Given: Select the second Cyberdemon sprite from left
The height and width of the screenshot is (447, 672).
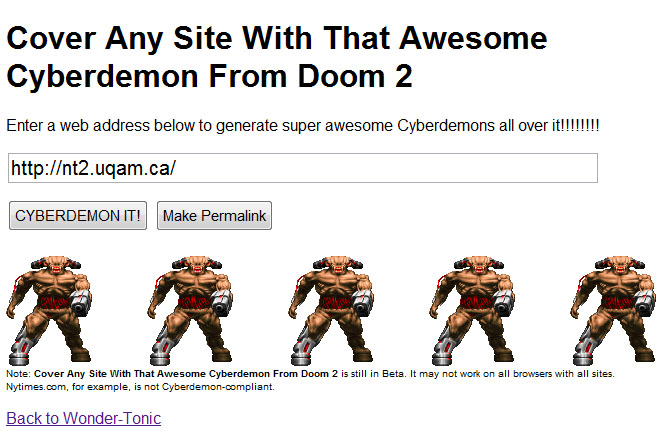Looking at the screenshot, I should tap(190, 310).
